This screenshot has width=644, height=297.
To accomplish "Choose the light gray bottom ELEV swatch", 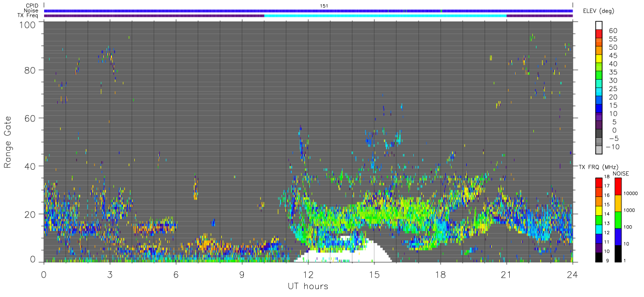I will (599, 150).
